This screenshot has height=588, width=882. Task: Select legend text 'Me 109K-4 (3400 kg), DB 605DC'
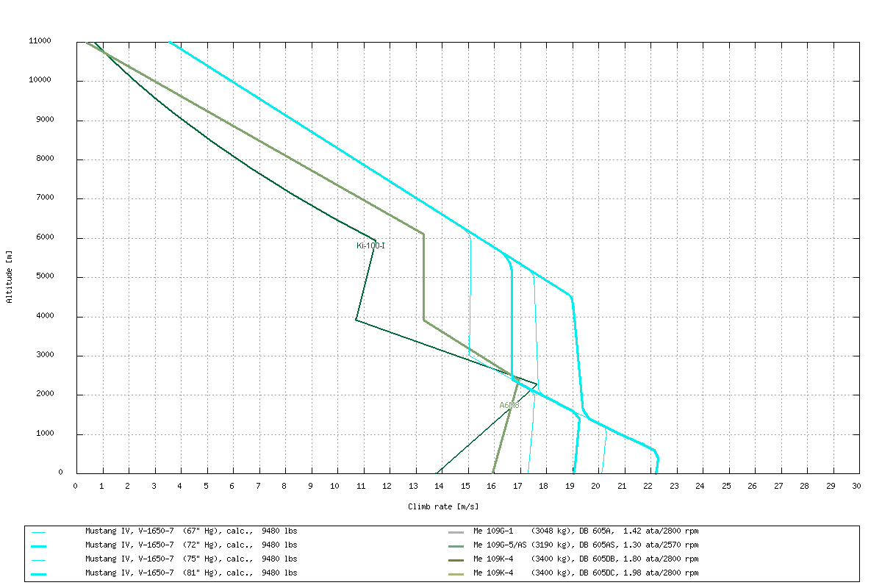click(544, 573)
